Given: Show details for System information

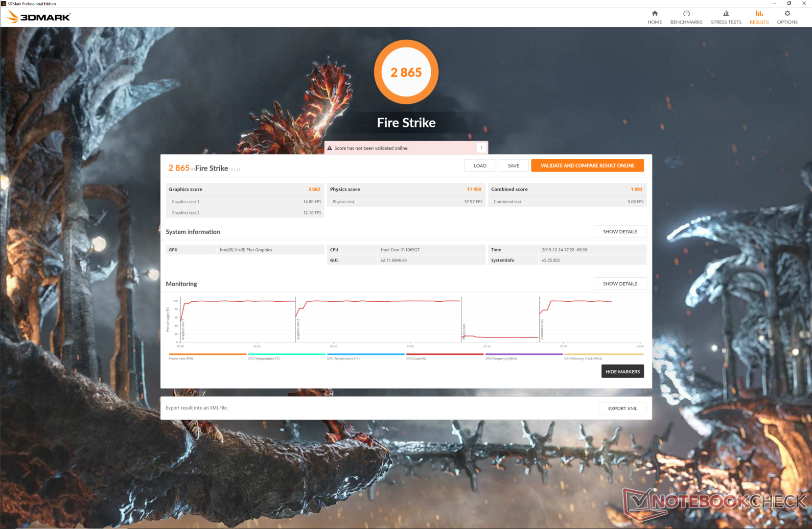Looking at the screenshot, I should point(620,232).
